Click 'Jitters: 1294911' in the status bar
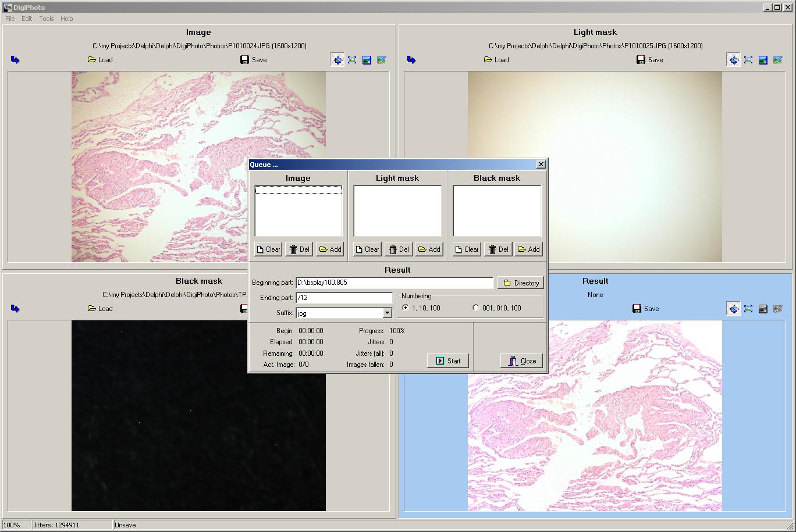796x532 pixels. click(x=56, y=525)
